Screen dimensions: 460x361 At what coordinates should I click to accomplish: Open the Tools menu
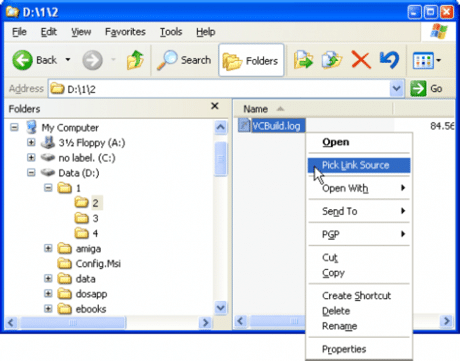pos(171,32)
